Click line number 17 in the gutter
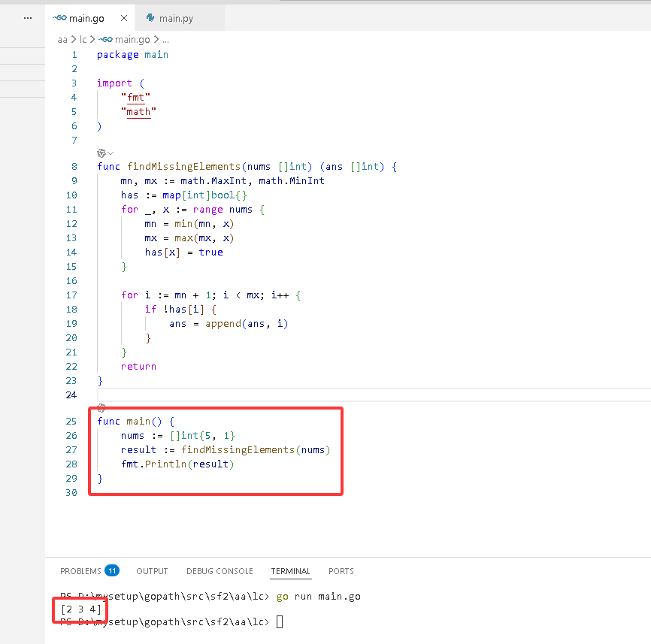651x644 pixels. [x=71, y=295]
